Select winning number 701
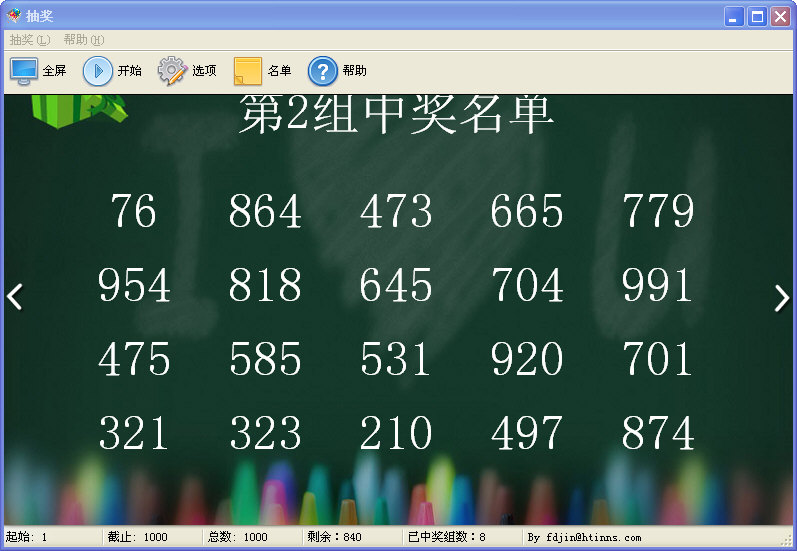The height and width of the screenshot is (551, 797). point(657,359)
